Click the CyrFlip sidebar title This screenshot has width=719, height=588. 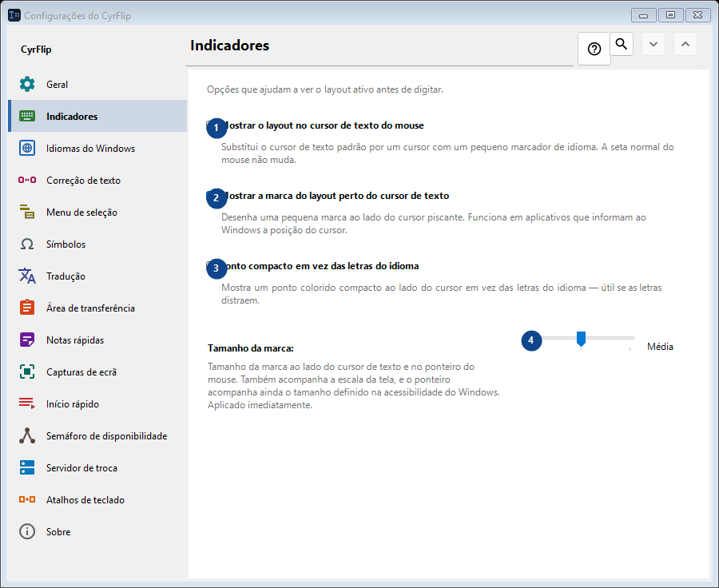coord(36,50)
